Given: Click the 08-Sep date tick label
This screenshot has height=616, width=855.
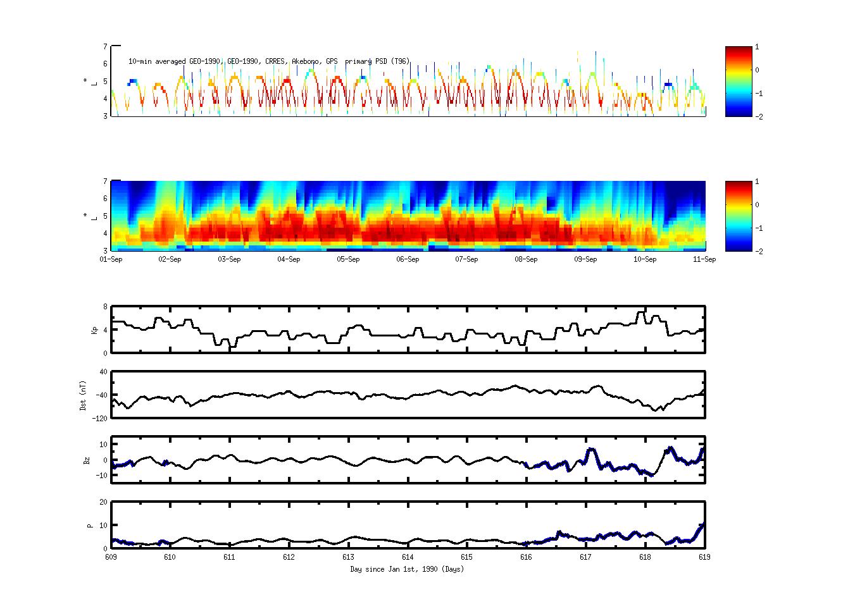Looking at the screenshot, I should [526, 259].
